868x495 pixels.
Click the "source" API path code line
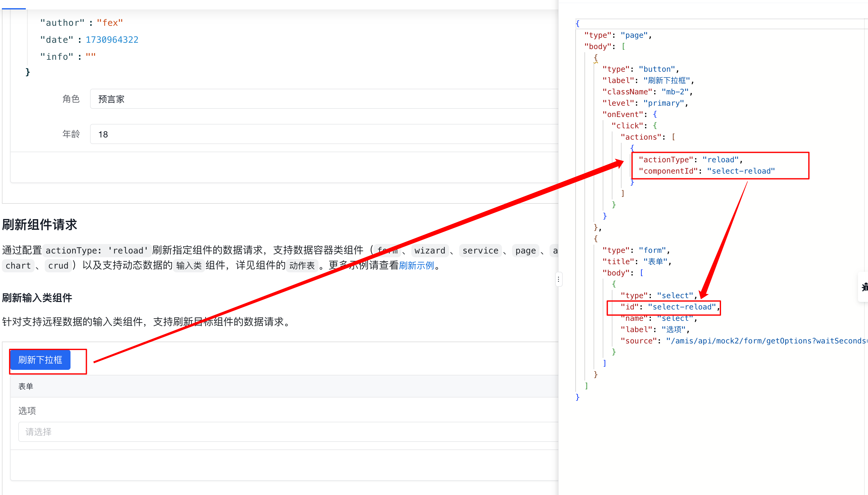pyautogui.click(x=744, y=341)
